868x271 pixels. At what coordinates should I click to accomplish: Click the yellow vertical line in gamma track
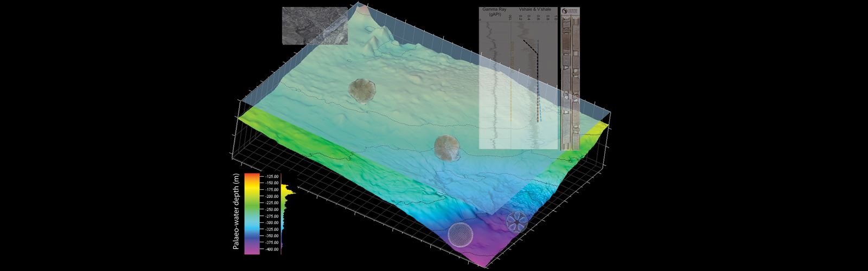click(512, 81)
